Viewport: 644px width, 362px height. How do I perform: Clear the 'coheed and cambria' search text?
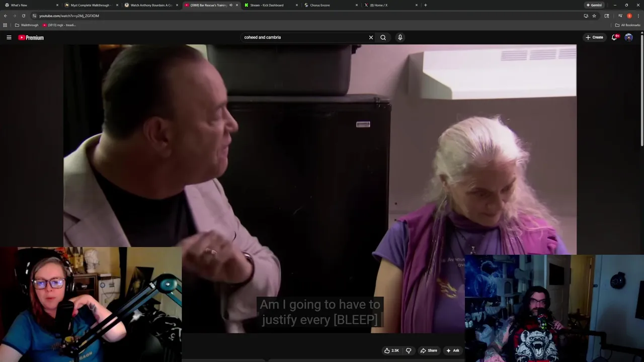(371, 37)
